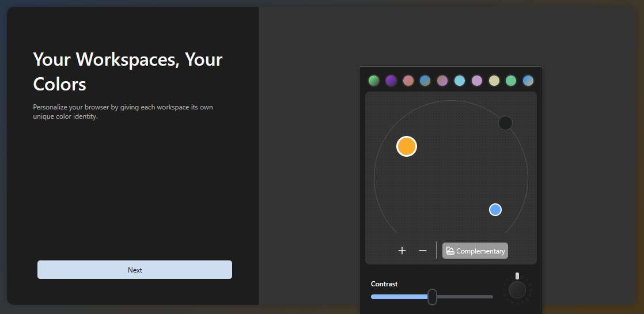
Task: Click the round texture dial knob
Action: click(517, 290)
